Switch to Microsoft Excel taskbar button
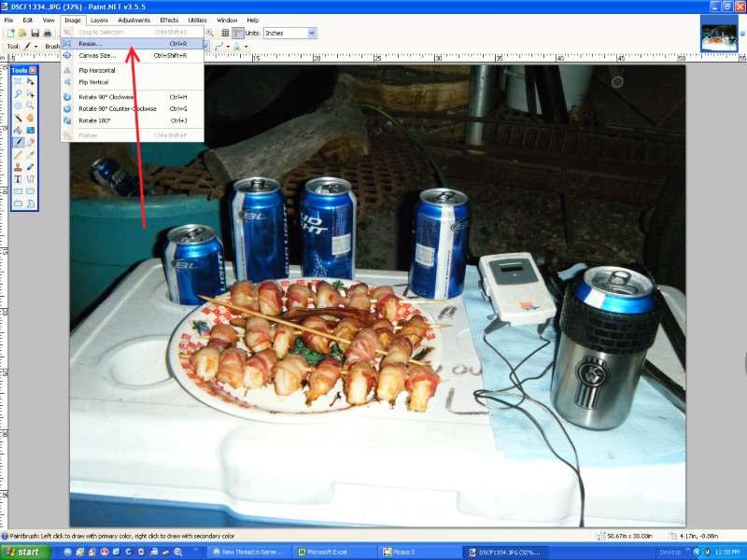Image resolution: width=747 pixels, height=560 pixels. click(x=323, y=553)
